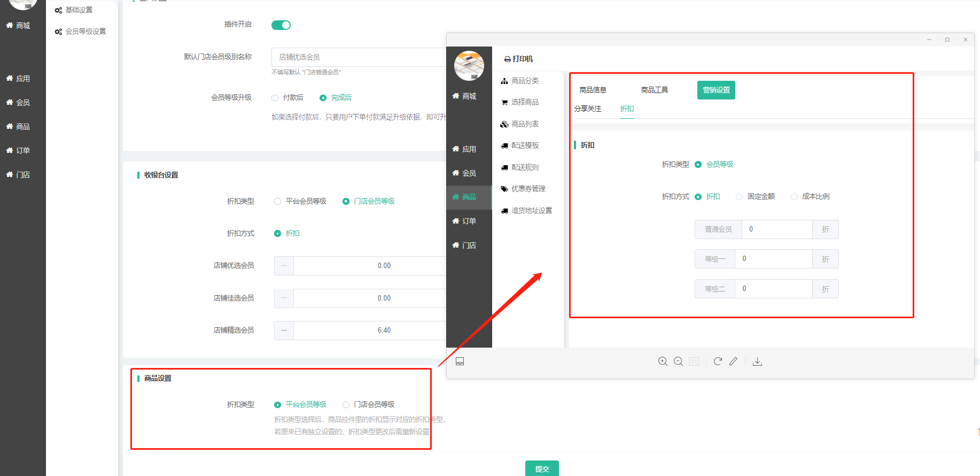Open the pencil edit tool in viewer
Screen dimensions: 980x476
click(733, 362)
